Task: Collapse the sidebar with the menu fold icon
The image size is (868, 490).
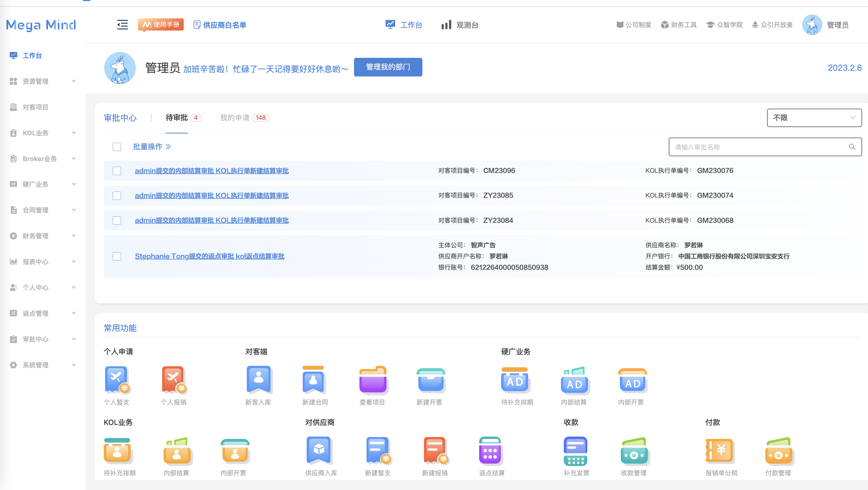Action: coord(122,25)
